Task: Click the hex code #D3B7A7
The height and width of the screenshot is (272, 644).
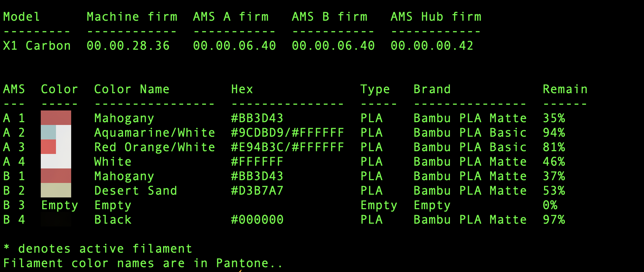Action: point(257,191)
